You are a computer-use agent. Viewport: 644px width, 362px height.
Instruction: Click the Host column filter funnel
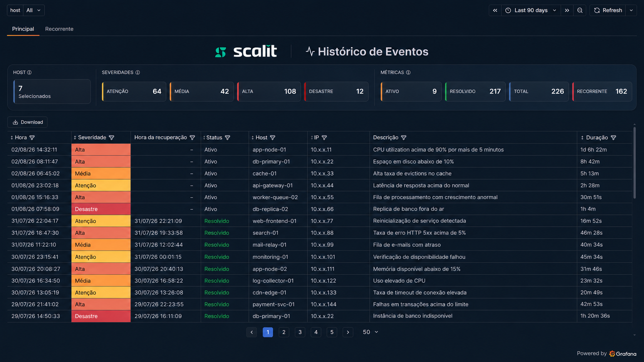pos(273,138)
